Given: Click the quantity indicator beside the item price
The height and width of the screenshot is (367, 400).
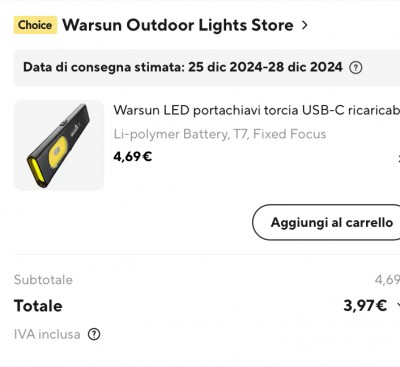Looking at the screenshot, I should tap(399, 158).
